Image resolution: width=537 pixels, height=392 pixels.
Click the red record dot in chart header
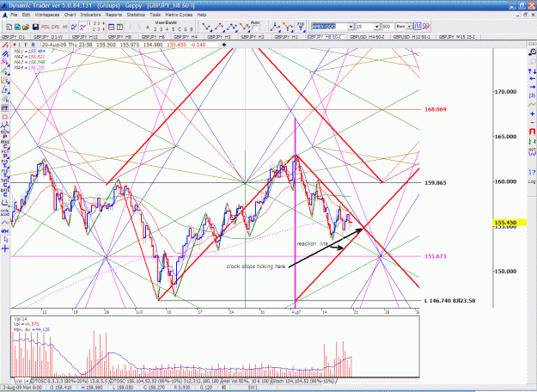coord(14,45)
